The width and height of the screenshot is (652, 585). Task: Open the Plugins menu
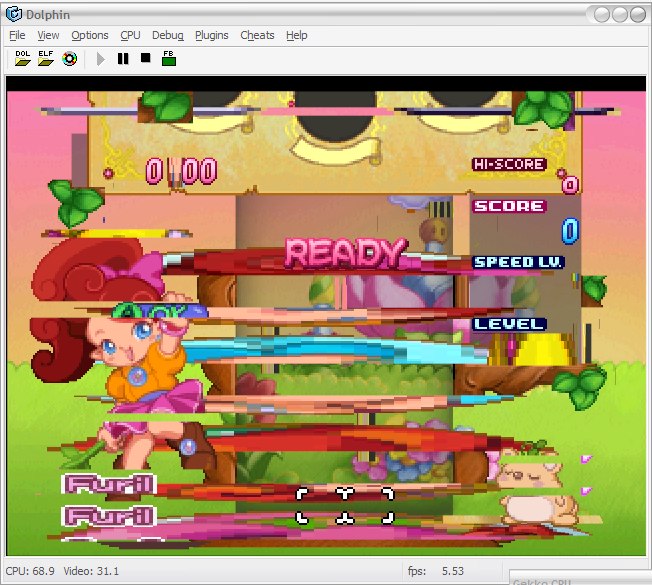(x=211, y=35)
